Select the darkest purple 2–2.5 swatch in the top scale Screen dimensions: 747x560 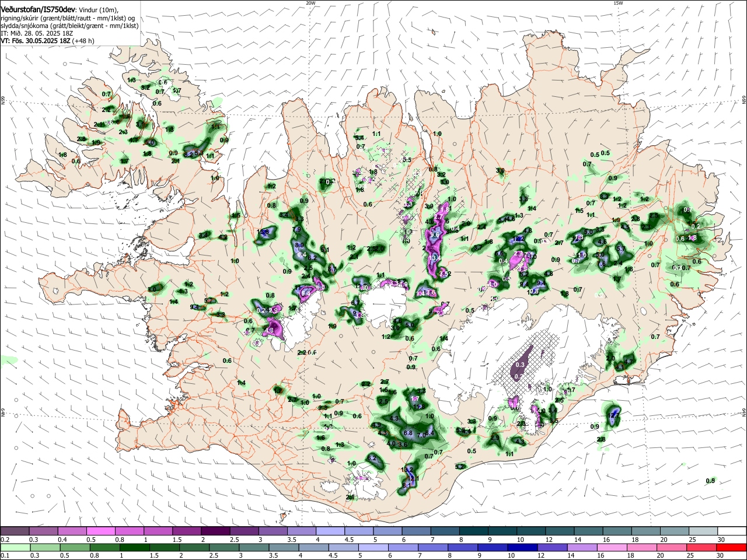click(x=215, y=531)
